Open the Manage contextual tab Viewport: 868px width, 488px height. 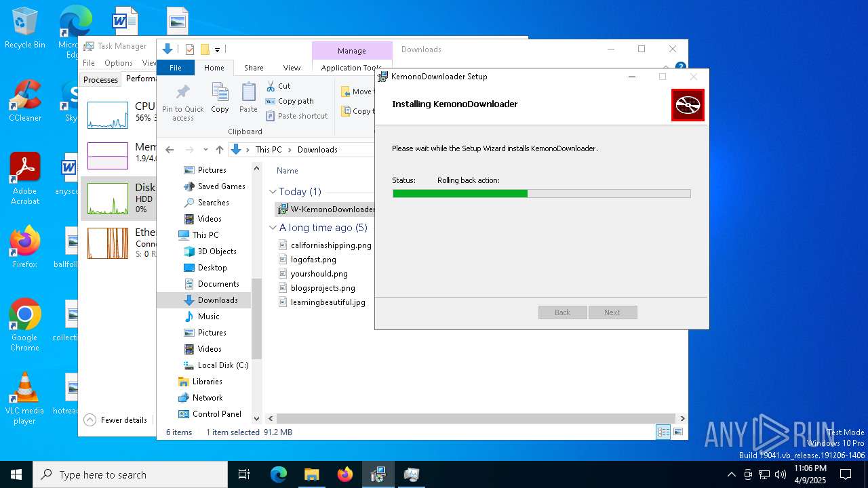(x=352, y=51)
